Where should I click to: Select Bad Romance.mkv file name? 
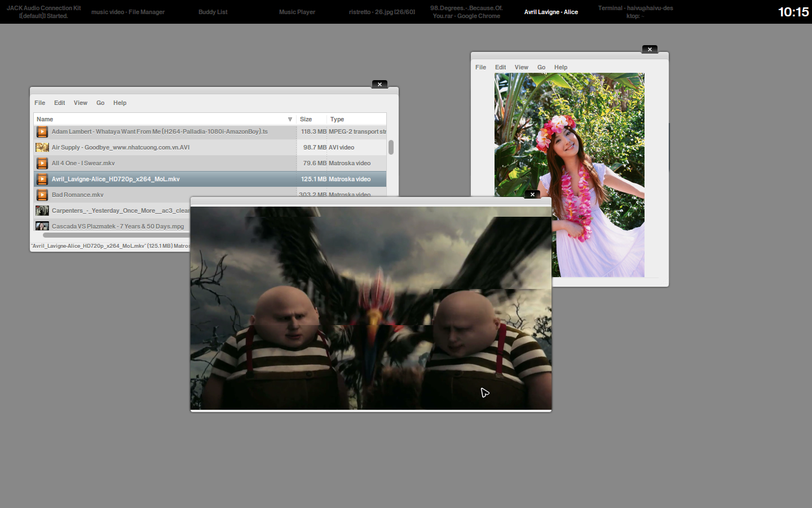pos(78,195)
